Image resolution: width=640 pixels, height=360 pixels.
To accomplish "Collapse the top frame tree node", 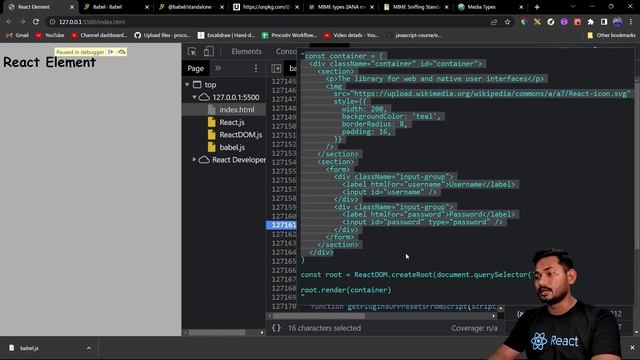I will [187, 84].
